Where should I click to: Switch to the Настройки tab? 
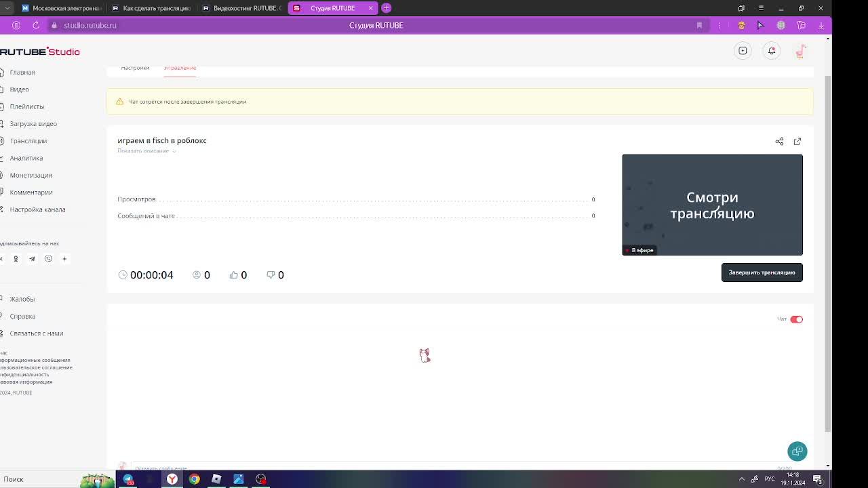click(135, 68)
